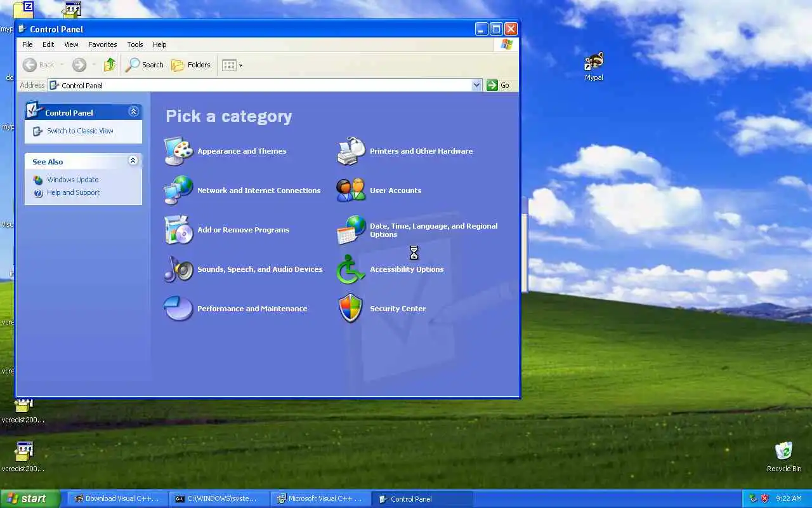This screenshot has height=508, width=812.
Task: Click the Forward arrow toolbar button
Action: (x=79, y=65)
